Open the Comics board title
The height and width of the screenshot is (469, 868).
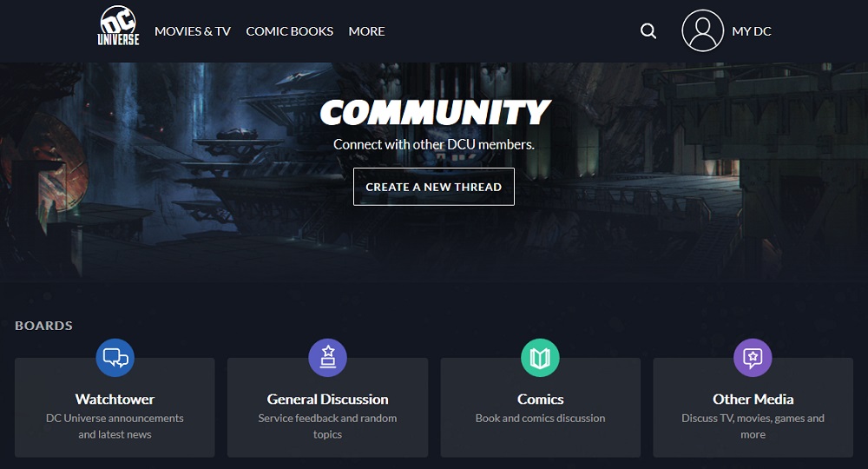540,400
